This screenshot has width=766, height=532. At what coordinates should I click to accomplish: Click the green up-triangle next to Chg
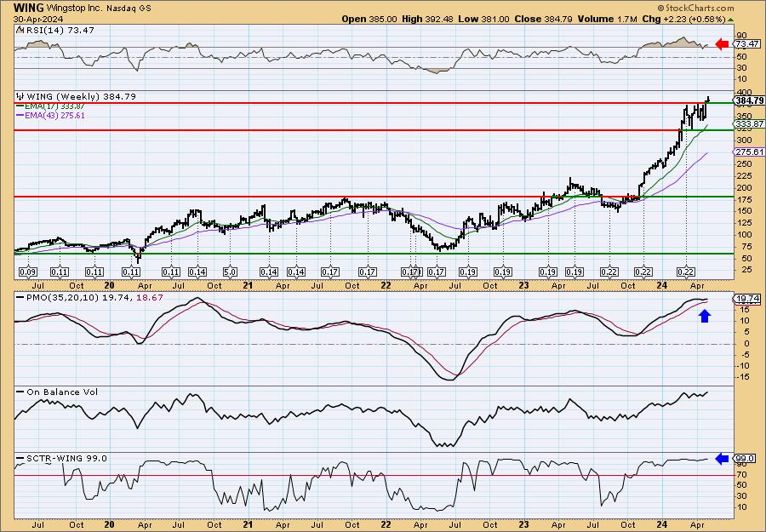coord(730,20)
